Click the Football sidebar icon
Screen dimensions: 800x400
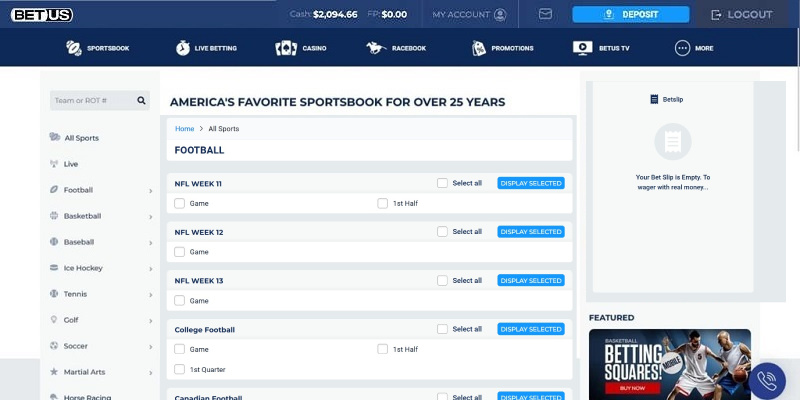(54, 189)
